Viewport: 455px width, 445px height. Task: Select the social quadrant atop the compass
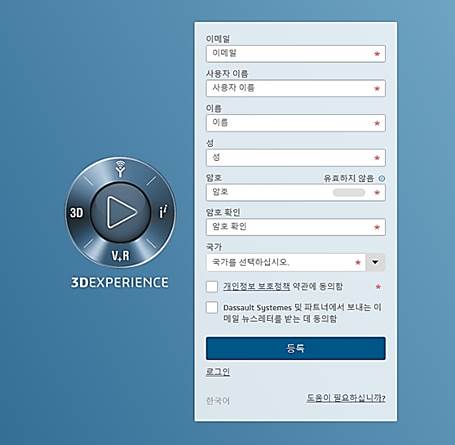[120, 169]
